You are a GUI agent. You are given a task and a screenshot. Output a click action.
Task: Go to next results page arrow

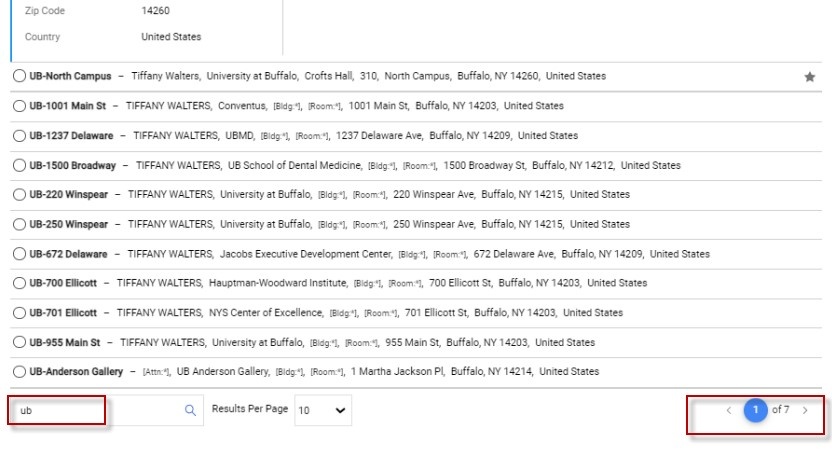coord(806,410)
